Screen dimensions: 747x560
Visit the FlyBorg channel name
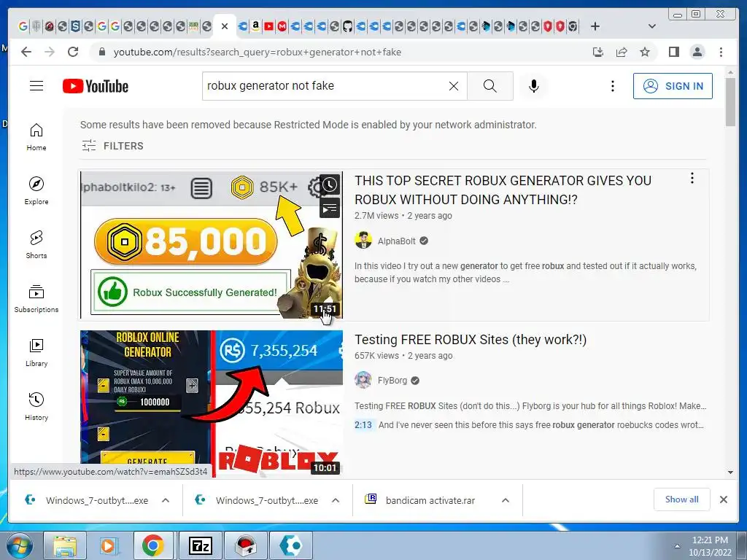[392, 381]
